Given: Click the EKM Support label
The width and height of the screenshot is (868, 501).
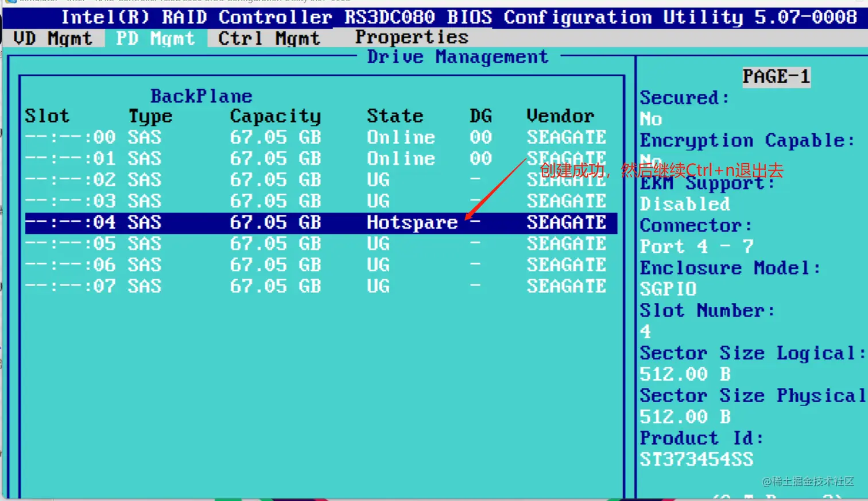Looking at the screenshot, I should pyautogui.click(x=707, y=184).
